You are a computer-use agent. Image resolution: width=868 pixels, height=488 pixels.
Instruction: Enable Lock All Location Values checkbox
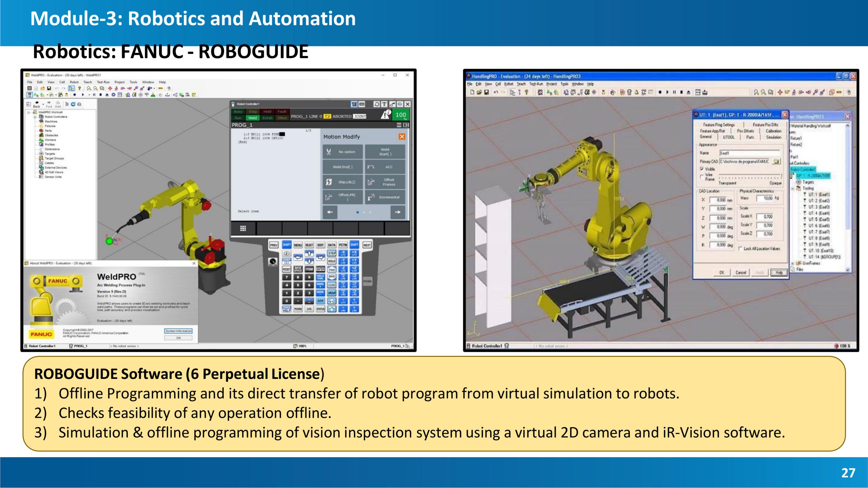pyautogui.click(x=740, y=248)
